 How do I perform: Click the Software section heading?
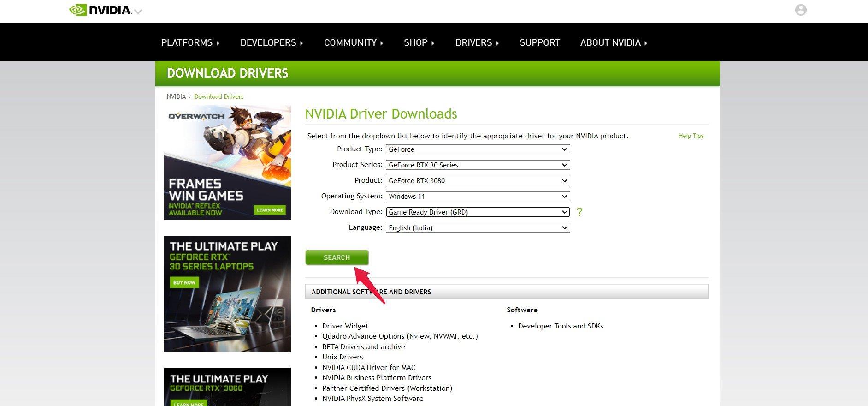[x=522, y=310]
